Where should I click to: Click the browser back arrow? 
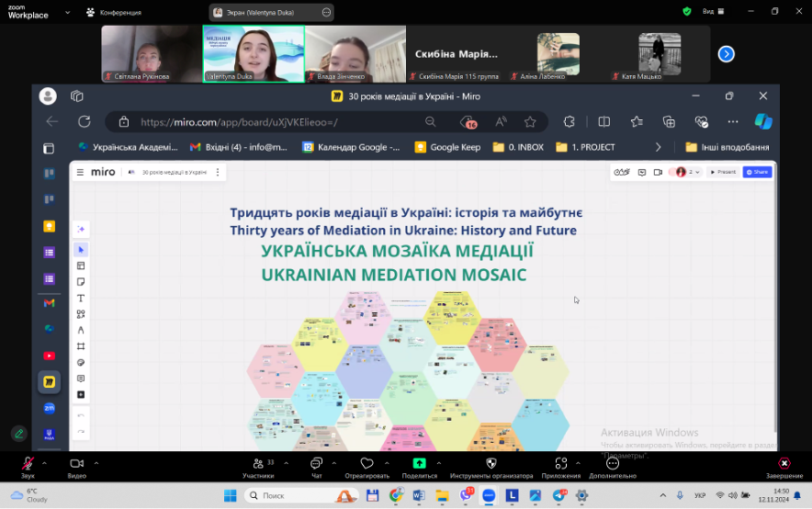52,121
